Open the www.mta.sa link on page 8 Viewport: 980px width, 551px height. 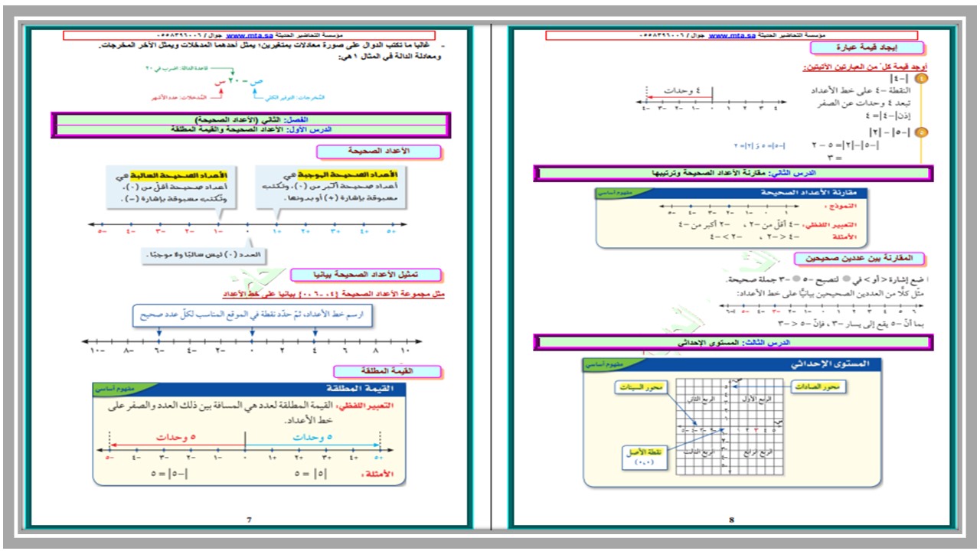point(731,36)
